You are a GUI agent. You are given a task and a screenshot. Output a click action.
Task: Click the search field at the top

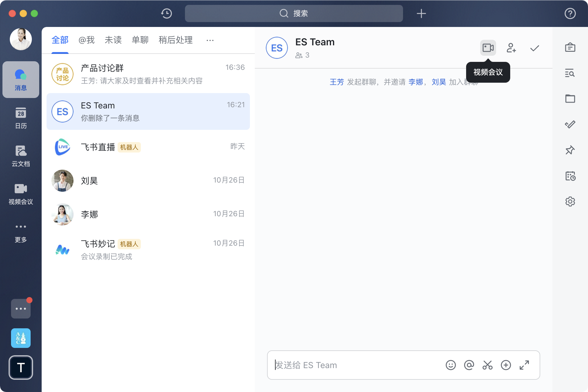click(294, 13)
